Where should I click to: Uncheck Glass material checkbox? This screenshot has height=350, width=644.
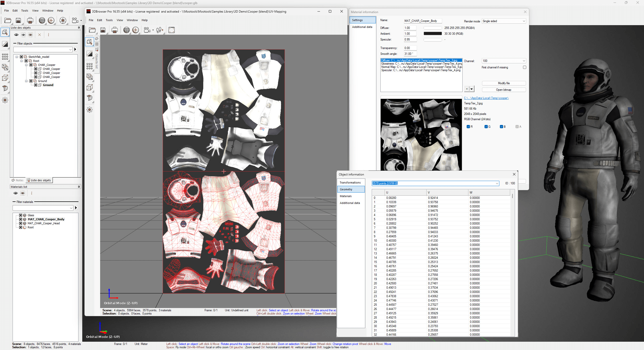(x=21, y=215)
